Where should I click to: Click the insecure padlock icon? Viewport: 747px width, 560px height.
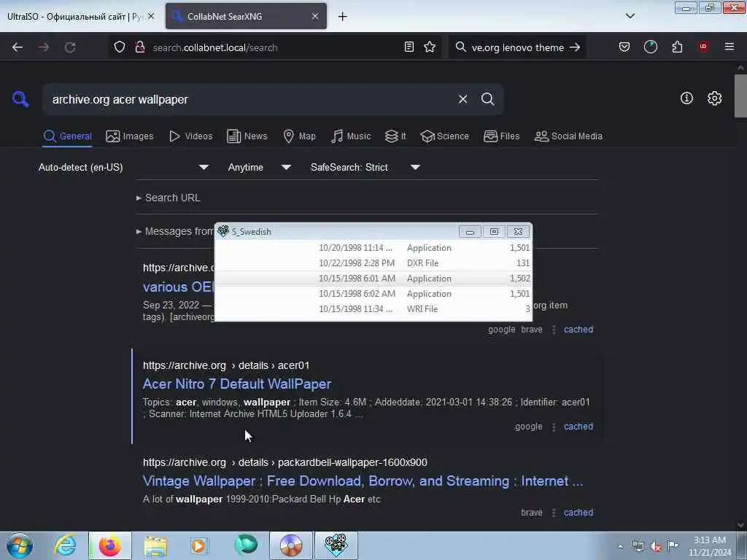(x=139, y=47)
